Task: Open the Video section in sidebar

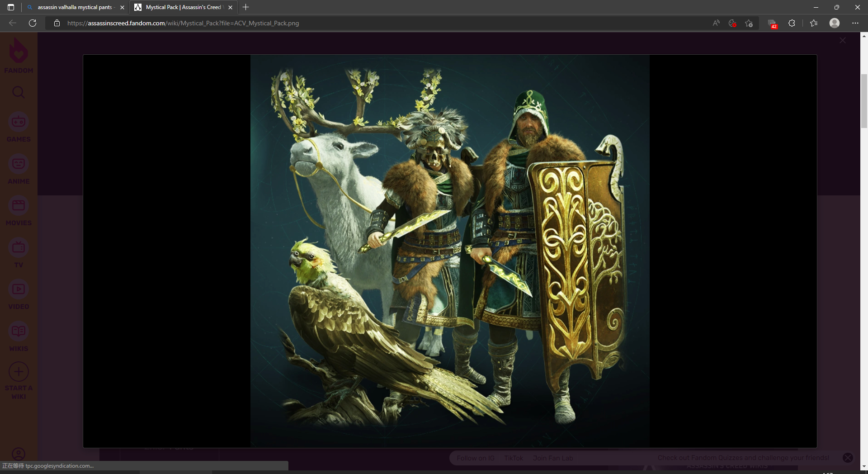Action: 19,294
